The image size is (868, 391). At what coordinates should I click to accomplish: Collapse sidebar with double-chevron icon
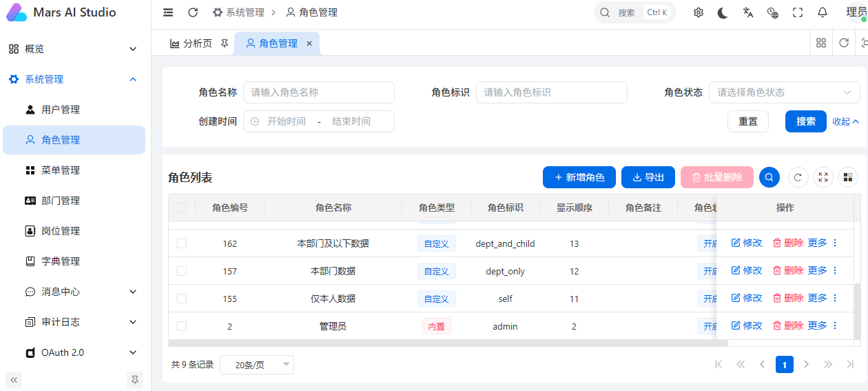click(14, 379)
